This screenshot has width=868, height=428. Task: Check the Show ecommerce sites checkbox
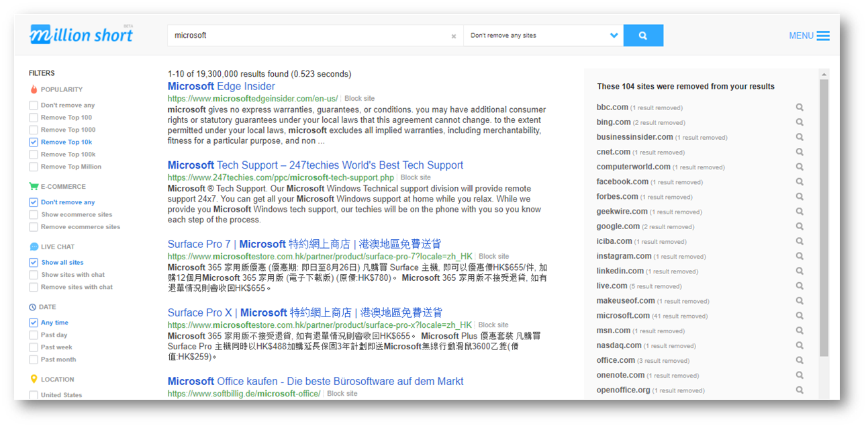click(x=34, y=214)
